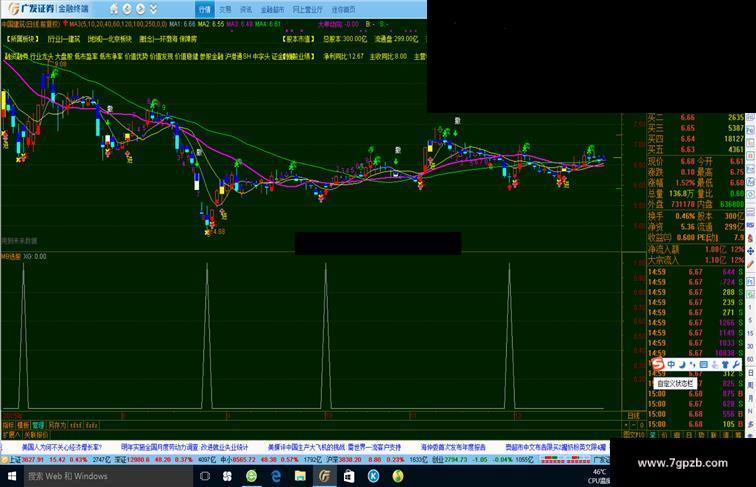The height and width of the screenshot is (487, 756).
Task: Click 广发证券 app icon on taskbar
Action: pos(324,476)
